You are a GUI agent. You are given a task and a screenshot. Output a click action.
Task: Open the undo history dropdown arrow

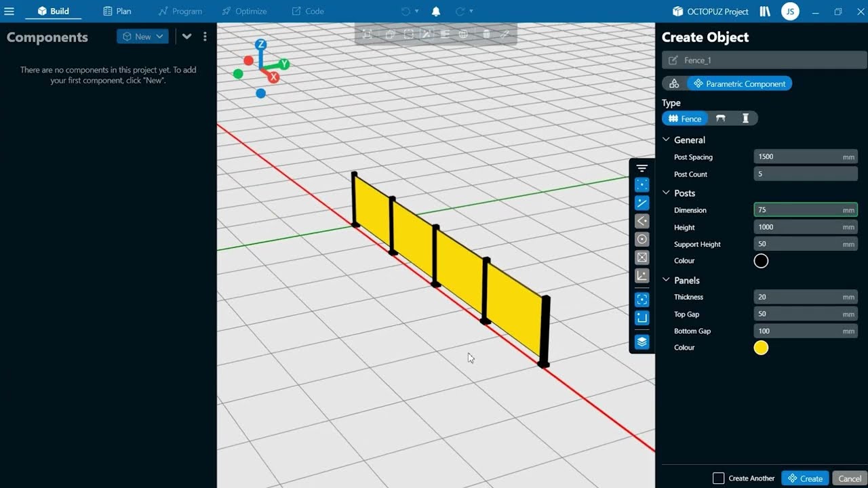pyautogui.click(x=416, y=12)
